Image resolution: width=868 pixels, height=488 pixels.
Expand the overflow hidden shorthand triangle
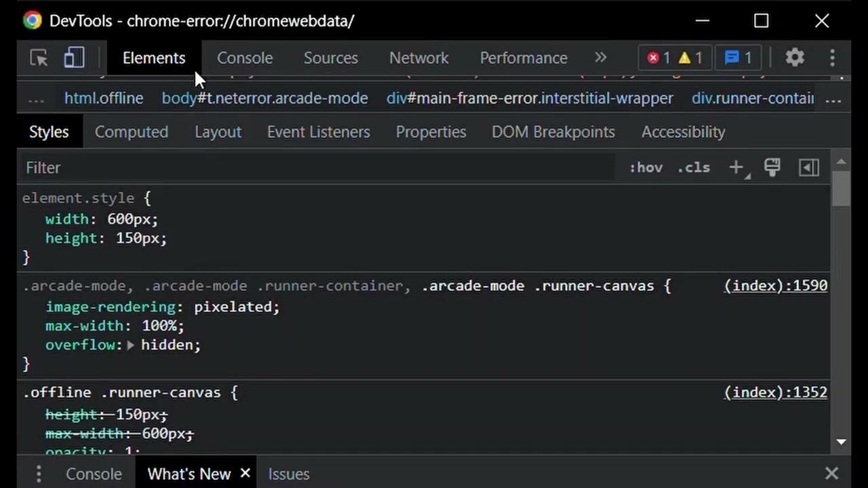tap(131, 345)
